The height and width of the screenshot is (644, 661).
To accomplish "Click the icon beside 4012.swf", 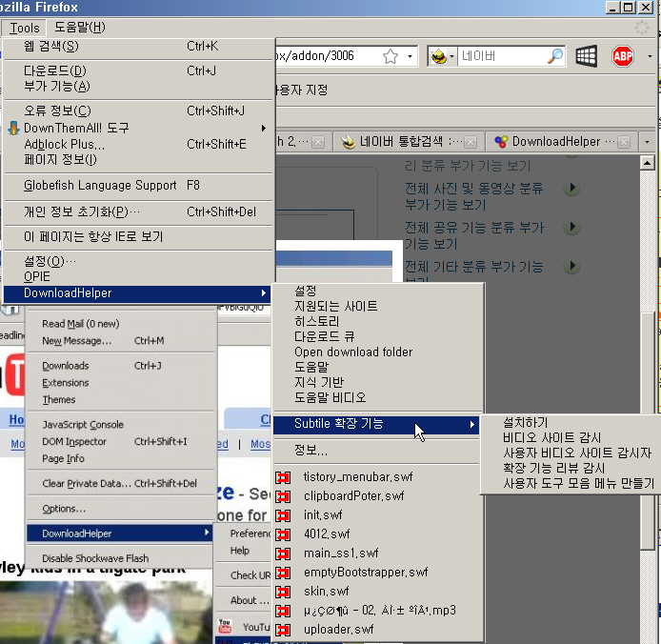I will tap(283, 534).
